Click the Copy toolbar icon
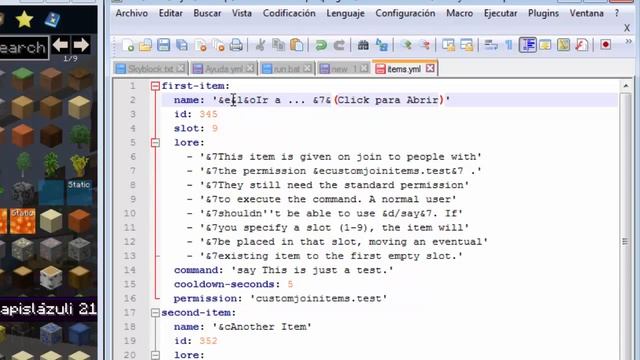This screenshot has height=360, width=640. (278, 45)
